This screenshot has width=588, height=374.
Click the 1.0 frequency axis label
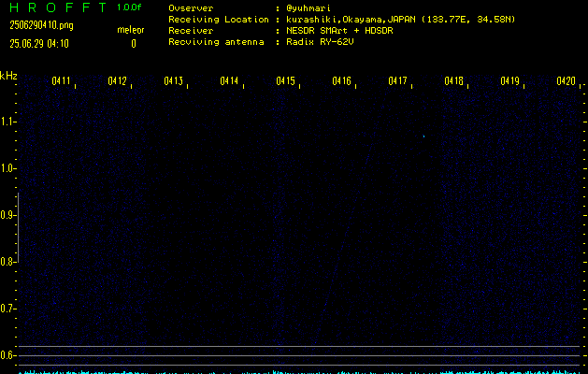[7, 168]
